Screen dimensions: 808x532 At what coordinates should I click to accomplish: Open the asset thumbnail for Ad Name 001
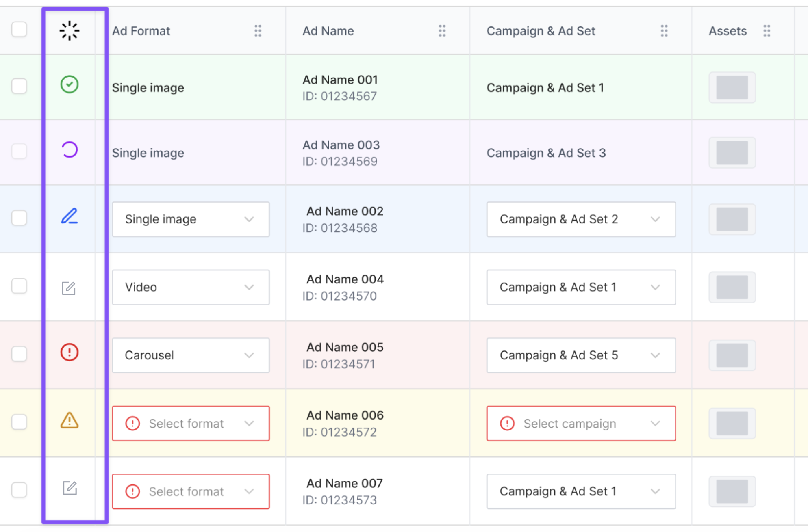pos(732,87)
